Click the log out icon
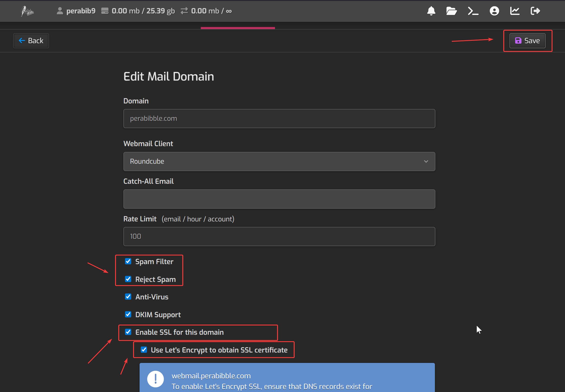Viewport: 565px width, 392px height. pyautogui.click(x=535, y=11)
